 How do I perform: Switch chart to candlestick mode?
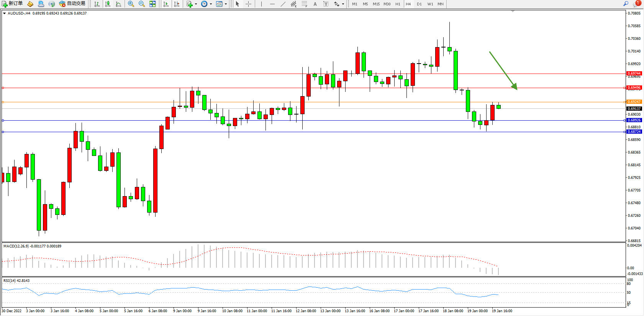click(x=108, y=4)
